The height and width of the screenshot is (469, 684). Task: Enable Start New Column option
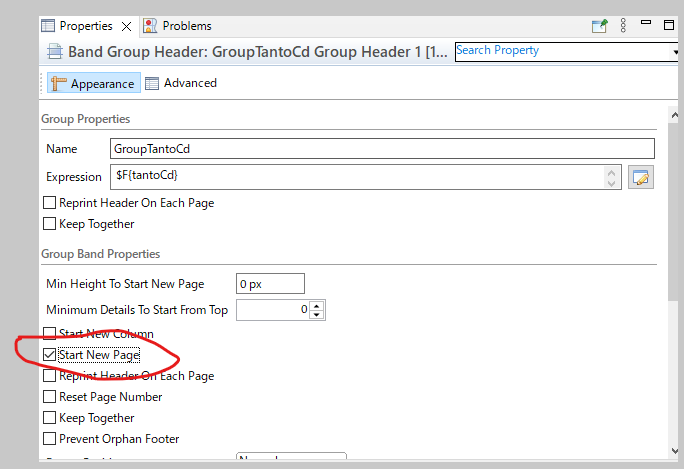coord(50,333)
